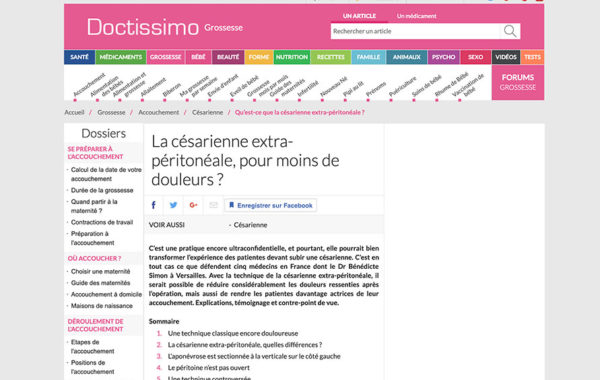Image resolution: width=600 pixels, height=380 pixels.
Task: Open 'Durée de la grossesse' link
Action: click(x=102, y=190)
